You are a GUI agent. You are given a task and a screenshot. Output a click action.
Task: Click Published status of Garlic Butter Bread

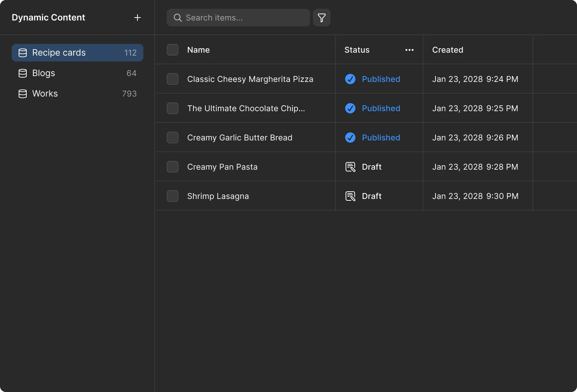[381, 137]
